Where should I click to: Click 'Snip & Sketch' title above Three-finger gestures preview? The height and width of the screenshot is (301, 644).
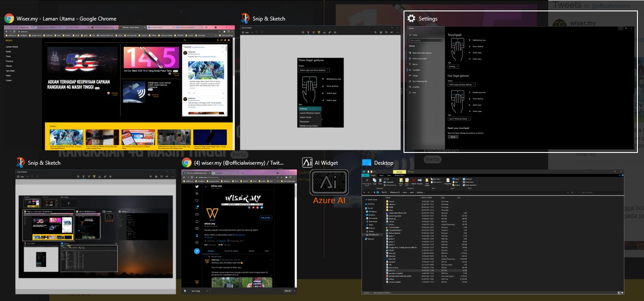tap(269, 19)
